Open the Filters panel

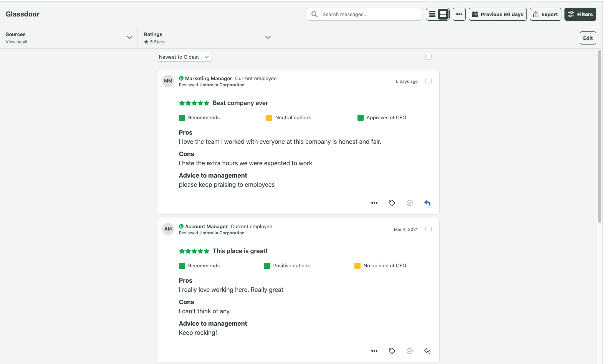coord(580,15)
